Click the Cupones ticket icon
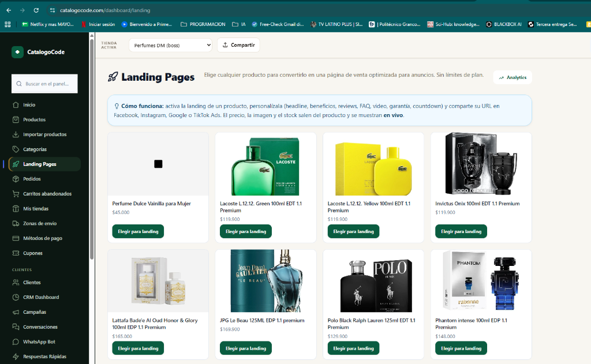Screen dimensions: 591x364 (x=16, y=253)
